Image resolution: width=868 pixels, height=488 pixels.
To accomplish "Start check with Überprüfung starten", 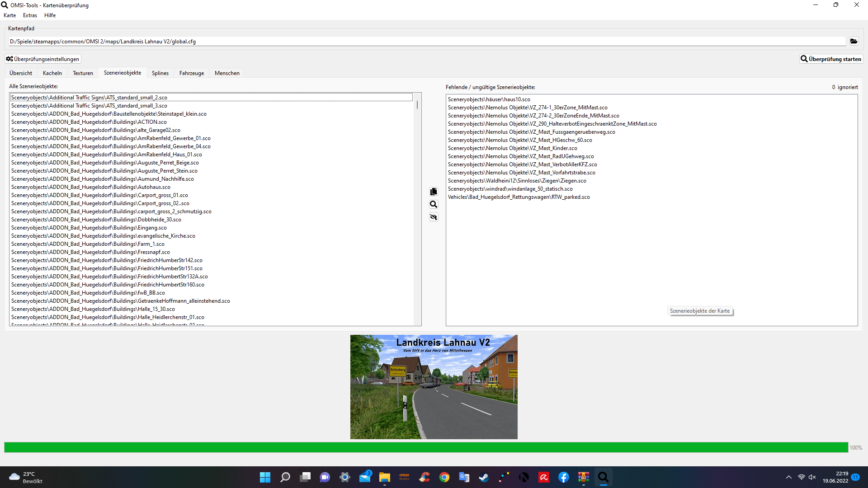I will (831, 59).
